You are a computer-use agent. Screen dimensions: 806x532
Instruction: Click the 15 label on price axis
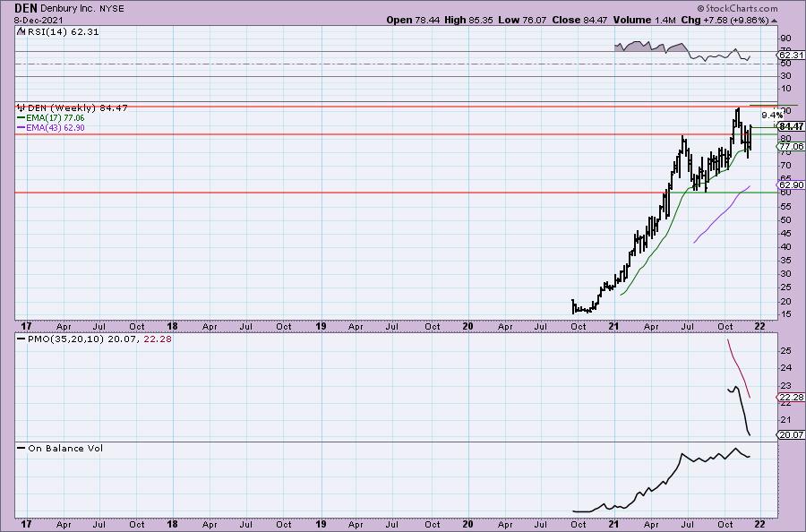click(x=785, y=314)
